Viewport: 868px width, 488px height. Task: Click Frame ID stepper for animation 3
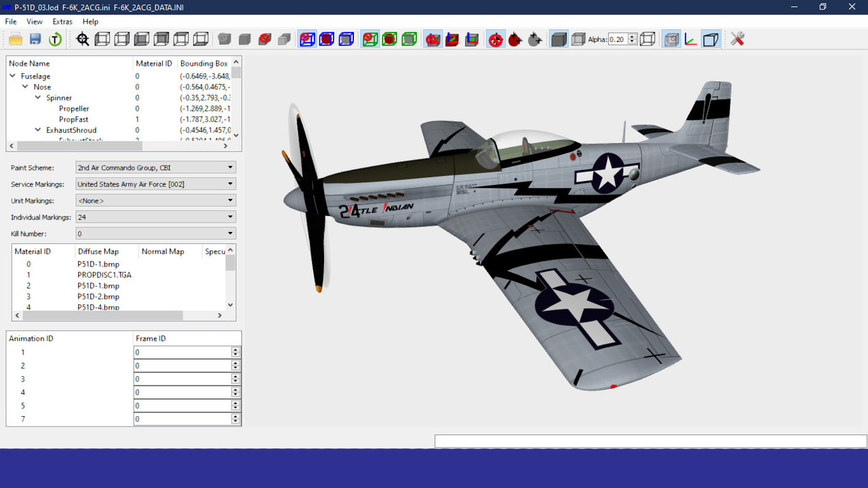click(236, 379)
